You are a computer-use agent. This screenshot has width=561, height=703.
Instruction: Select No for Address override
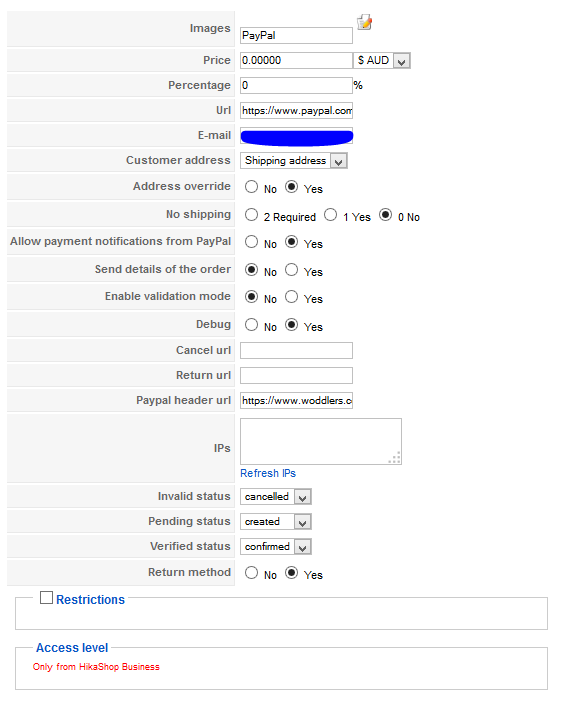(252, 187)
